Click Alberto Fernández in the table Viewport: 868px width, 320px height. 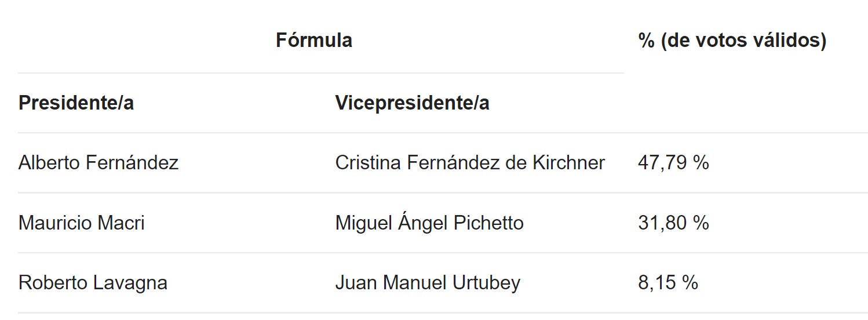(x=99, y=162)
